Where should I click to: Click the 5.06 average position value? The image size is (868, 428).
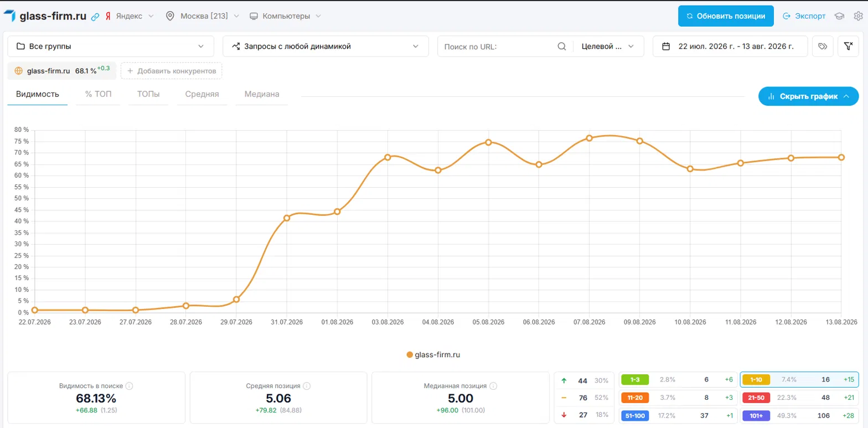click(x=278, y=398)
